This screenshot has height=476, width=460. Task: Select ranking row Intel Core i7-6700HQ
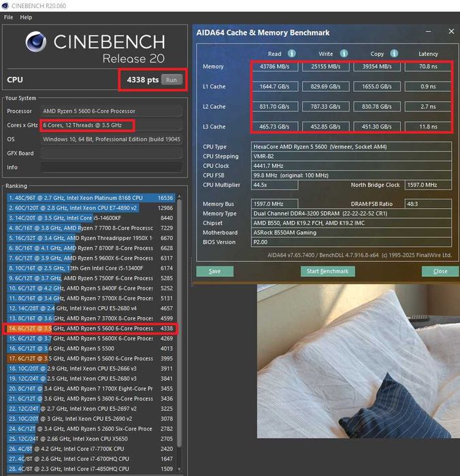[x=91, y=459]
